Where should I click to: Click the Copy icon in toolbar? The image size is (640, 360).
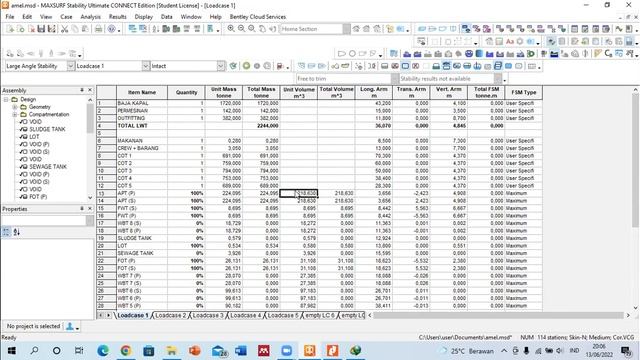[75, 29]
